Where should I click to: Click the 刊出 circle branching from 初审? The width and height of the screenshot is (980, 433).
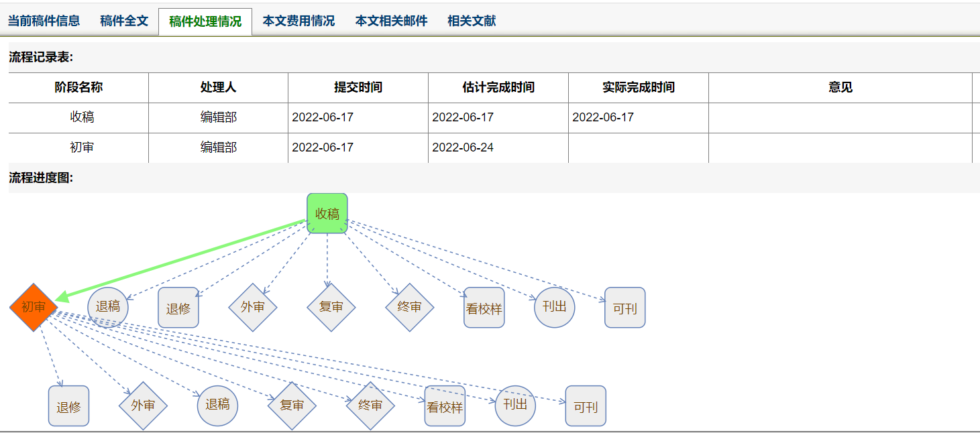click(515, 405)
